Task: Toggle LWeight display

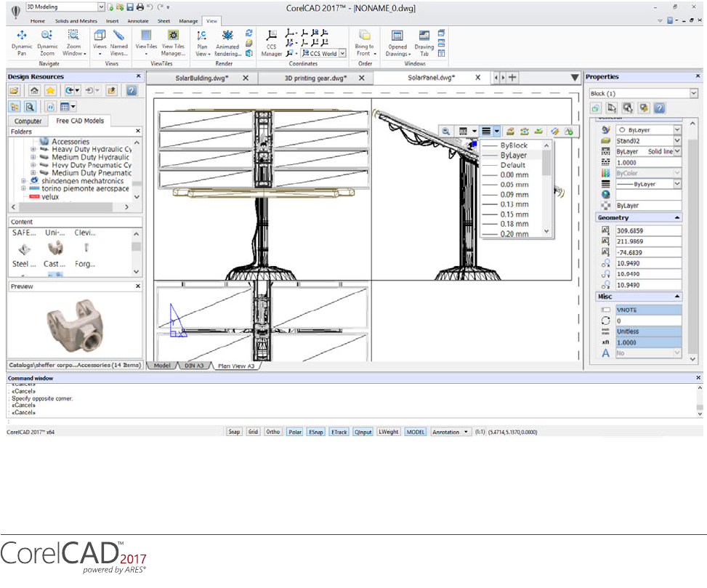Action: [388, 432]
